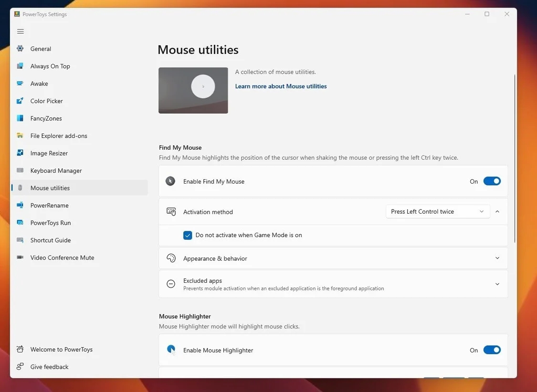Click Give feedback in the sidebar
537x392 pixels.
(49, 367)
